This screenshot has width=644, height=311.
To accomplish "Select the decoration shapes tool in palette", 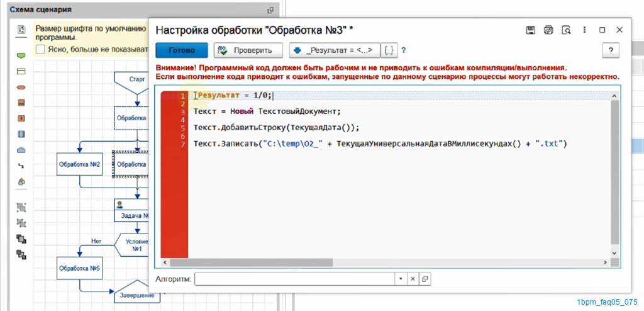I will 21,181.
